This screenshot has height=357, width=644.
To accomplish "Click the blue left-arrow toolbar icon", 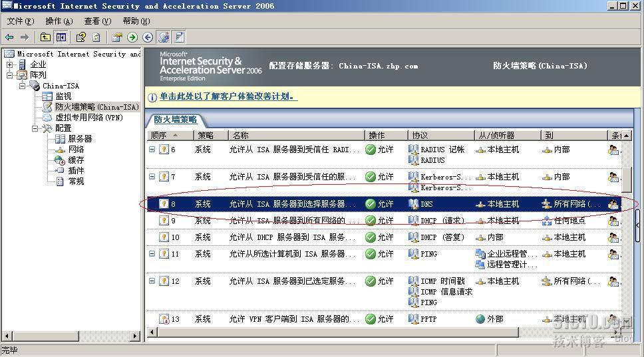I will tap(148, 37).
